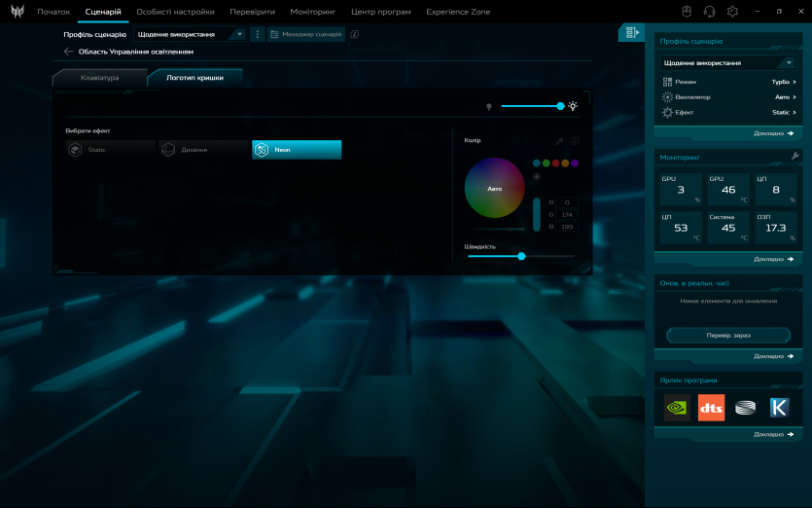Open the Менеджер сценарія button
Image resolution: width=812 pixels, height=508 pixels.
pos(306,34)
